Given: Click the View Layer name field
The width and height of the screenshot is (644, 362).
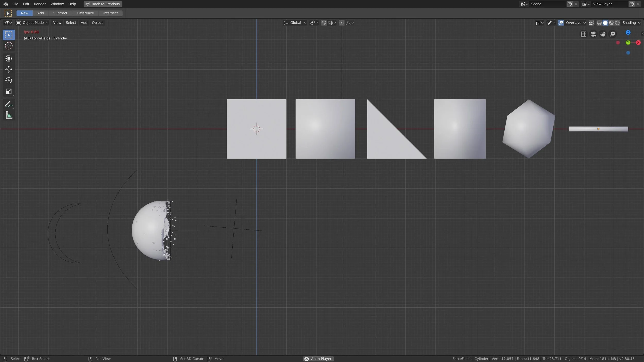Looking at the screenshot, I should [609, 4].
